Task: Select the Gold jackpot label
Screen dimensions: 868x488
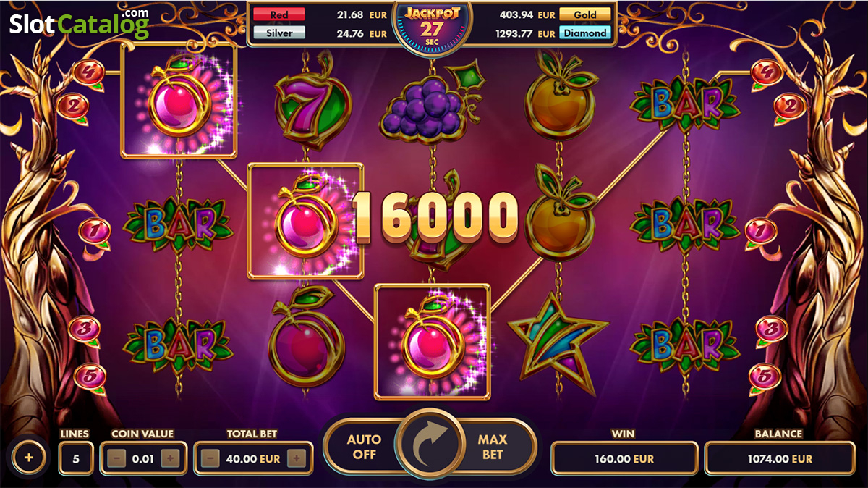Action: coord(585,14)
